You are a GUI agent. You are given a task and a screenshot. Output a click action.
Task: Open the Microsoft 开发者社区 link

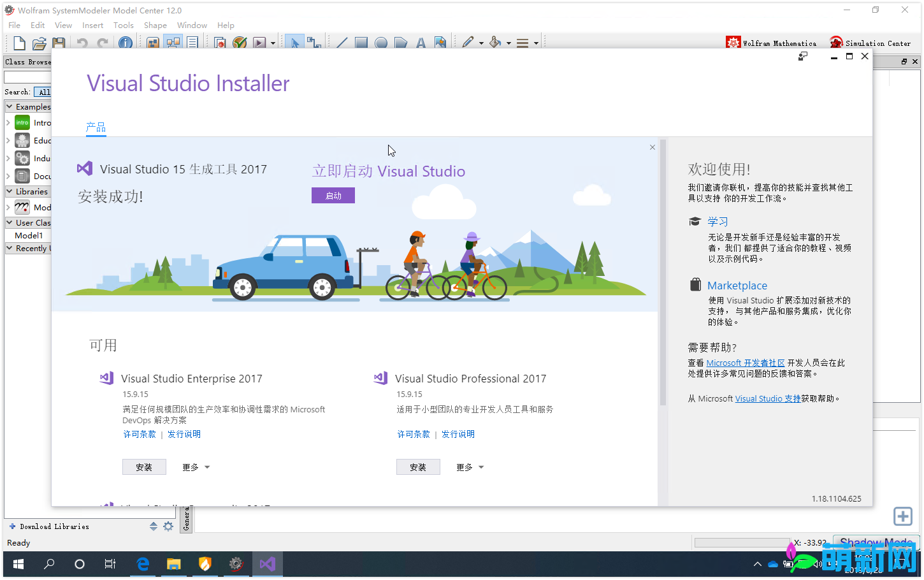[x=746, y=363]
